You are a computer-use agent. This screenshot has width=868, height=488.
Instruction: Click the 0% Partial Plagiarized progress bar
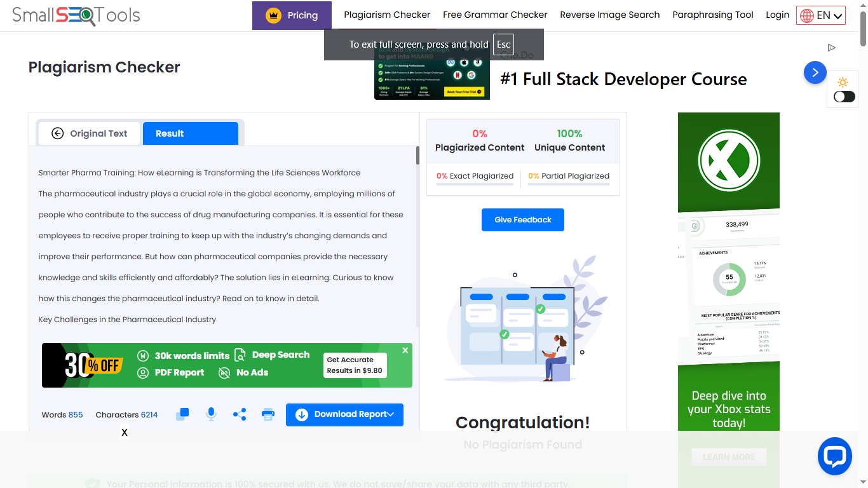569,184
